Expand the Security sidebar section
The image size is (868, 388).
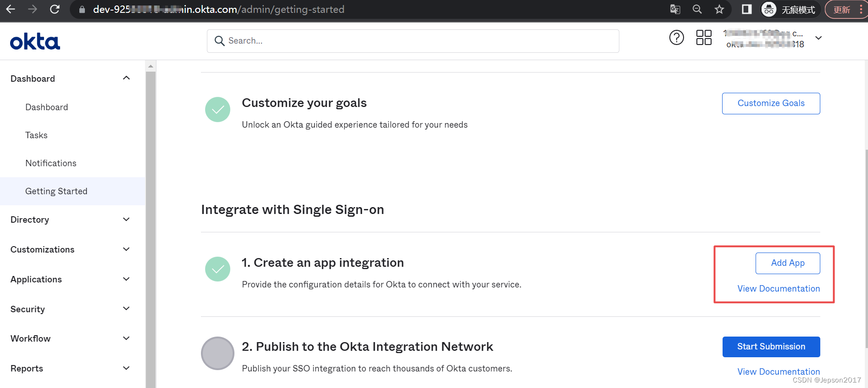click(x=126, y=309)
